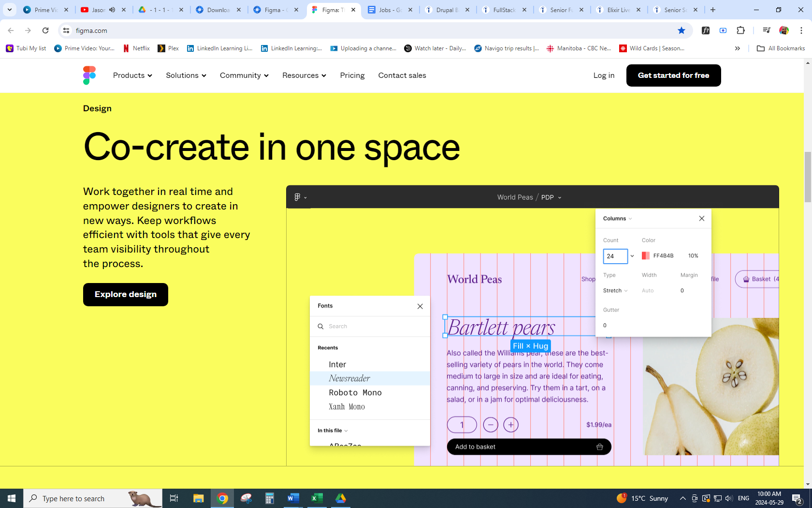Click the Fonts search field

[x=372, y=327]
